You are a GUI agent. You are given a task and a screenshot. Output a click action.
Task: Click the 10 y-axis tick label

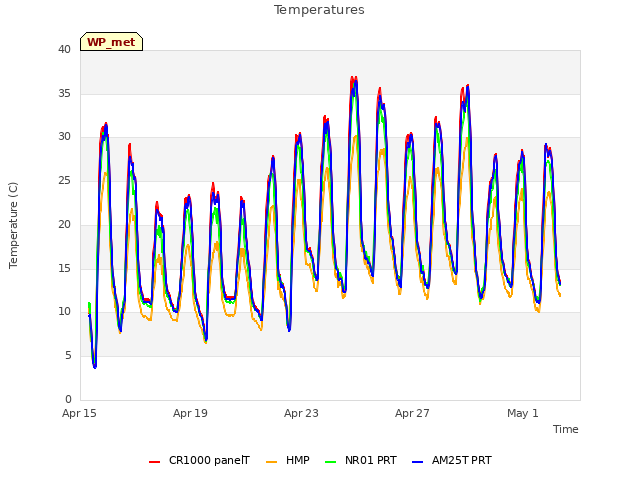[64, 312]
